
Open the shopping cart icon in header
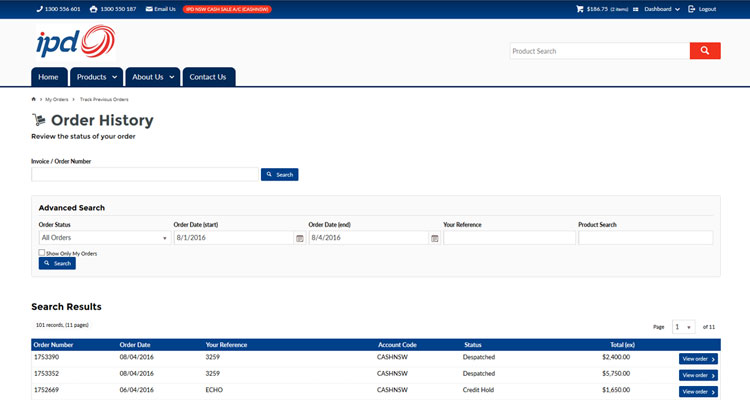pyautogui.click(x=580, y=9)
